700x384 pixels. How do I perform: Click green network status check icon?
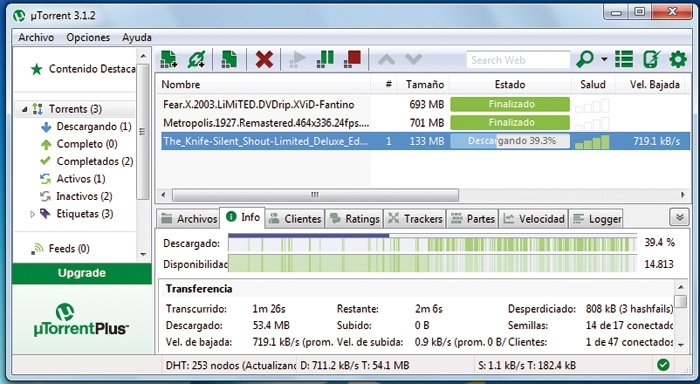tap(663, 365)
